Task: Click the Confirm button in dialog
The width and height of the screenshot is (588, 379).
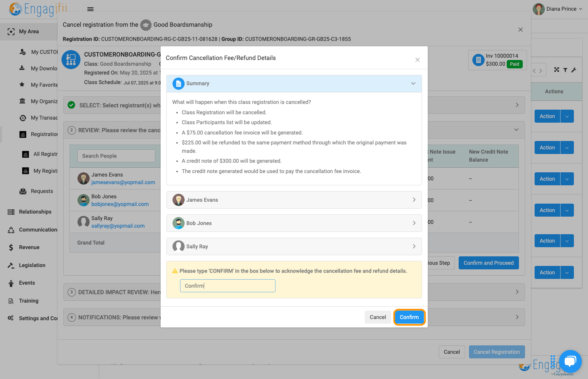Action: [x=409, y=317]
